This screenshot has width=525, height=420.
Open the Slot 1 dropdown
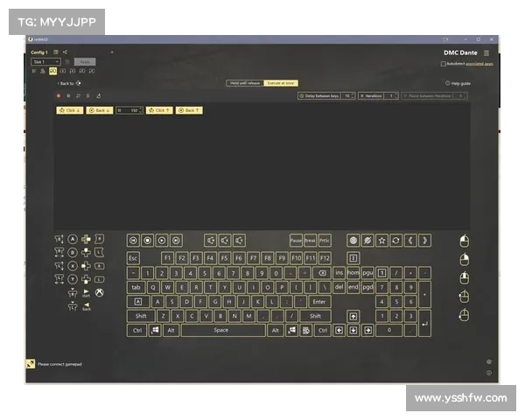click(45, 62)
